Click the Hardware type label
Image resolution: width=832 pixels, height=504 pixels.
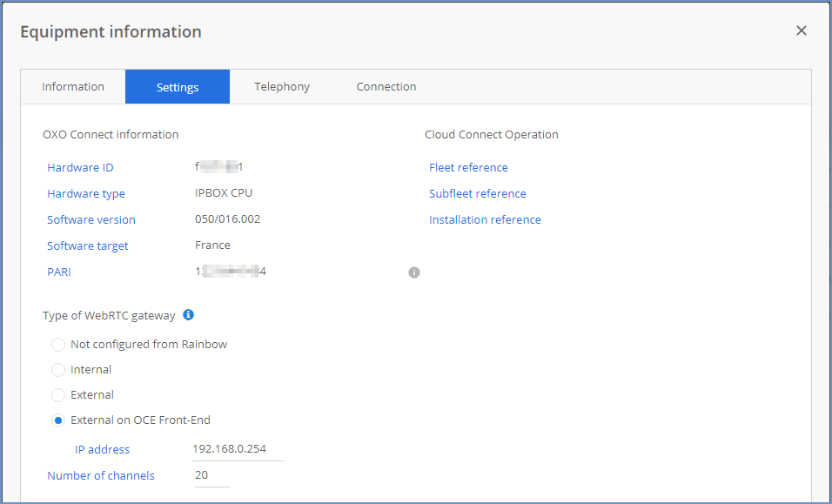point(86,193)
